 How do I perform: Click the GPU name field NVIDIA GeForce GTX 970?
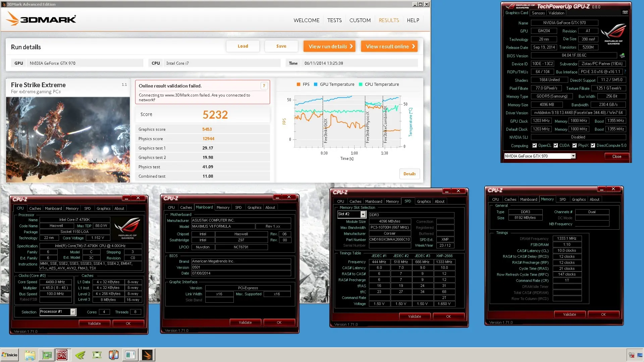click(x=565, y=23)
